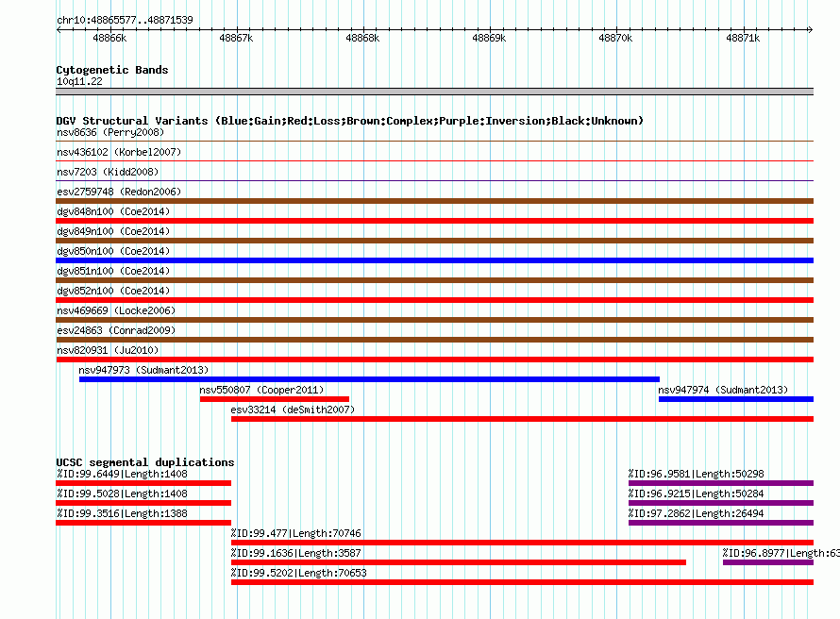The image size is (840, 619).
Task: Click the chr10:48865577..48871539 region label
Action: coord(125,20)
